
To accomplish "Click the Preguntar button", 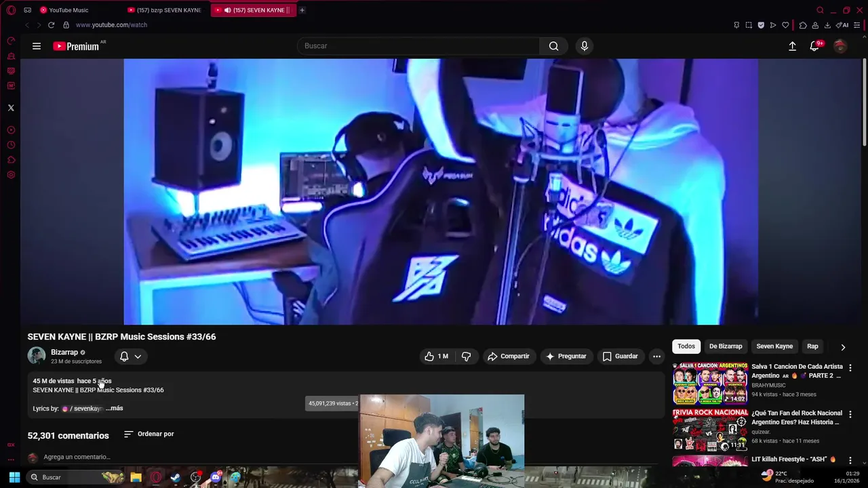I will coord(566,357).
